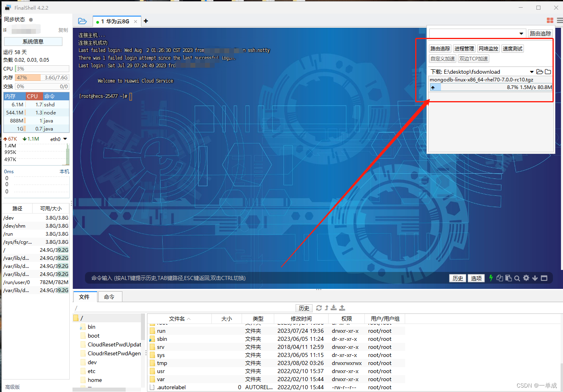Click the 选项 button in the command bar
The width and height of the screenshot is (563, 392).
point(476,278)
